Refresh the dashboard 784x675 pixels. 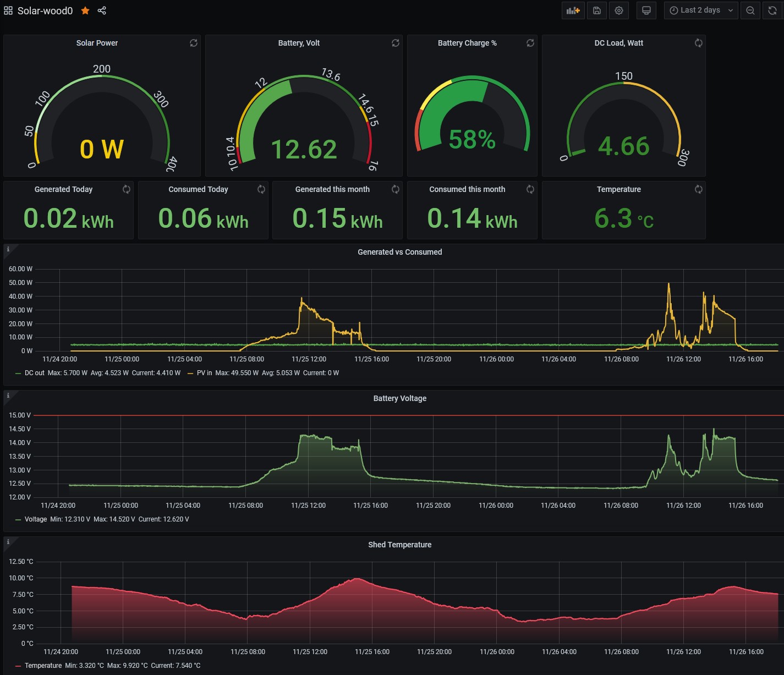pyautogui.click(x=772, y=10)
